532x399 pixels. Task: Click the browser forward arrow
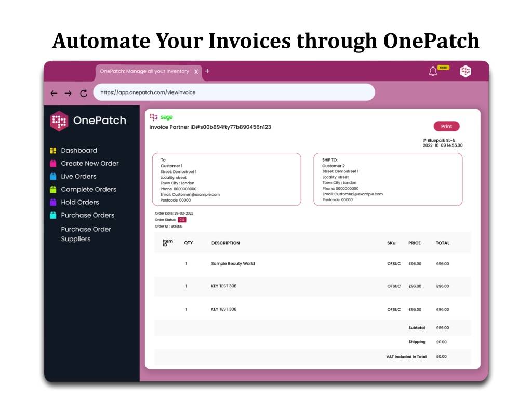(68, 94)
